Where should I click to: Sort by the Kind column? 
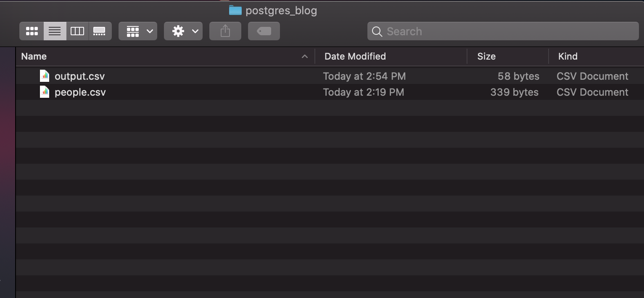(567, 56)
